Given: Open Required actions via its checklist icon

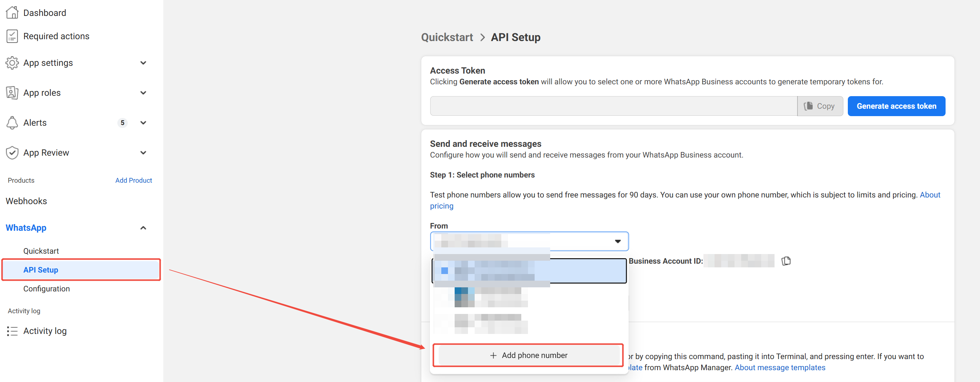Looking at the screenshot, I should (x=12, y=36).
